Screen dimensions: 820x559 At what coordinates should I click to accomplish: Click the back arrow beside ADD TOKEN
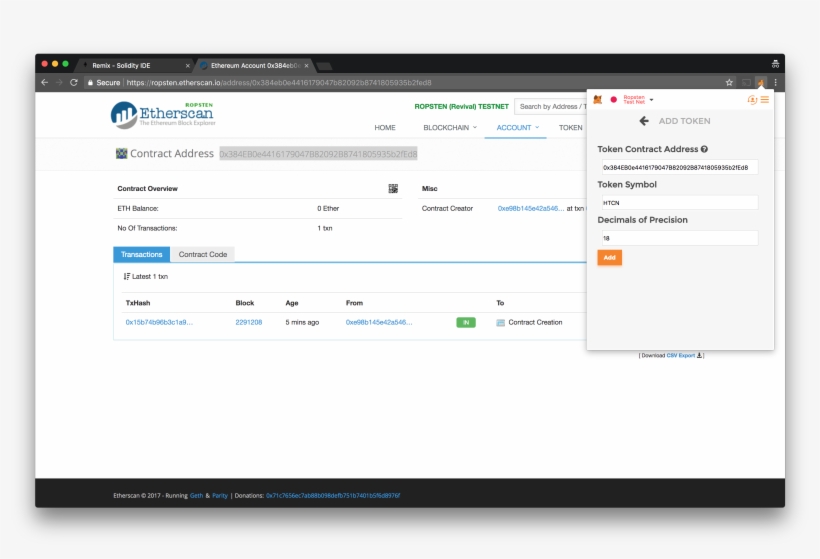[644, 121]
